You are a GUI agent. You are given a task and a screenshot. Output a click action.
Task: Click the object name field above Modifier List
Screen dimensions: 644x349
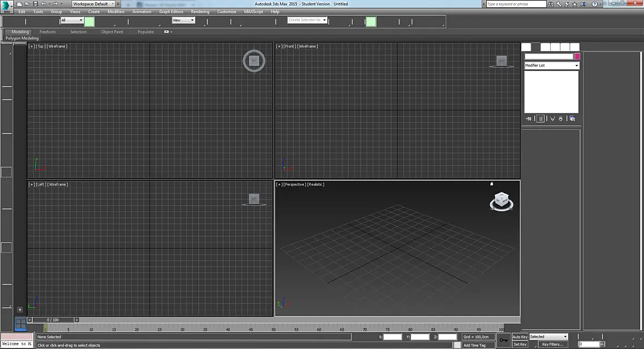(x=548, y=56)
